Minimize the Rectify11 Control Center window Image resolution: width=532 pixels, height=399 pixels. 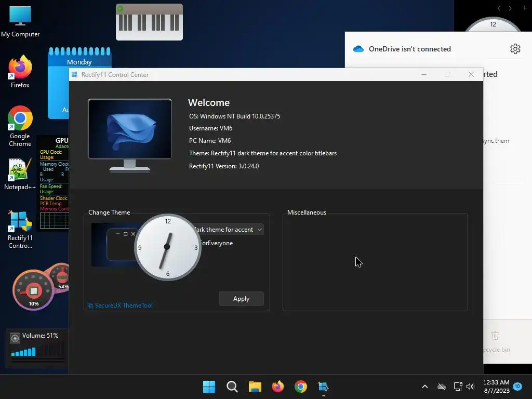point(424,74)
